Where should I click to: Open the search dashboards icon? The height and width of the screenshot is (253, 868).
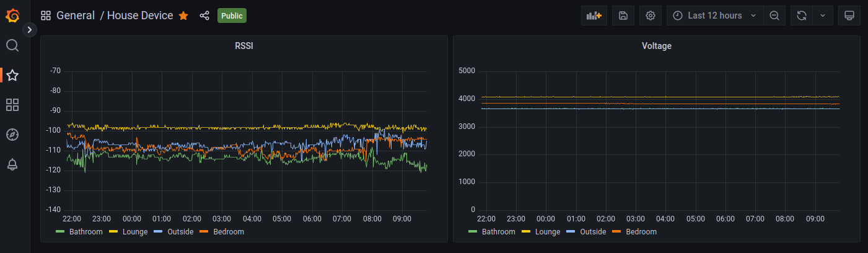12,45
